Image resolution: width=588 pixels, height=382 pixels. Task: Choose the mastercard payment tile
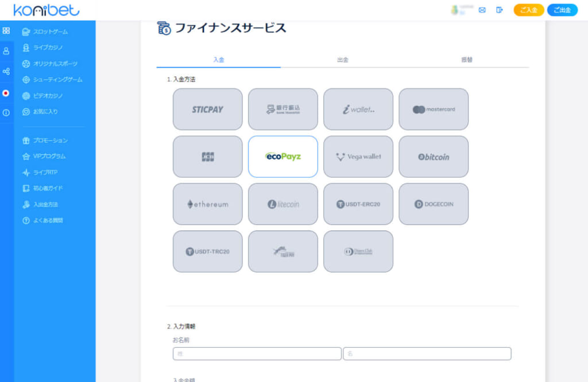pyautogui.click(x=434, y=110)
